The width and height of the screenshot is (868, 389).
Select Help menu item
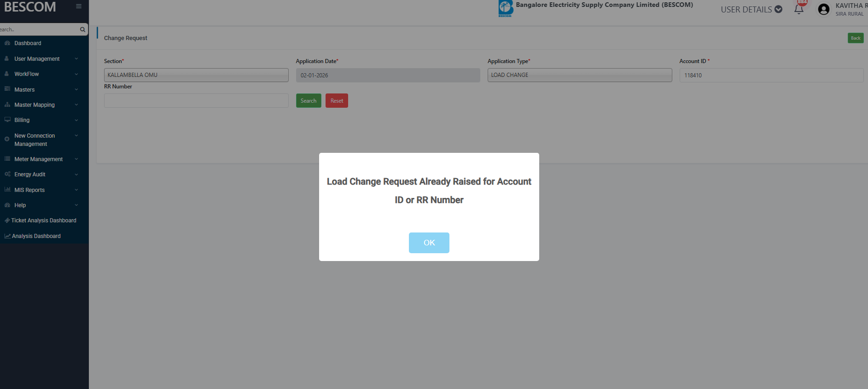coord(20,205)
